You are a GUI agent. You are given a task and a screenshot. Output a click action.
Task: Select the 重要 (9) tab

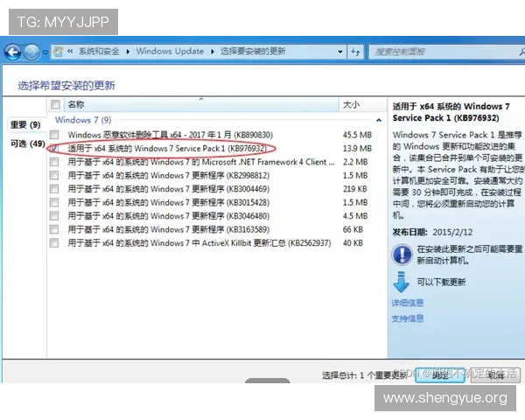[x=25, y=125]
